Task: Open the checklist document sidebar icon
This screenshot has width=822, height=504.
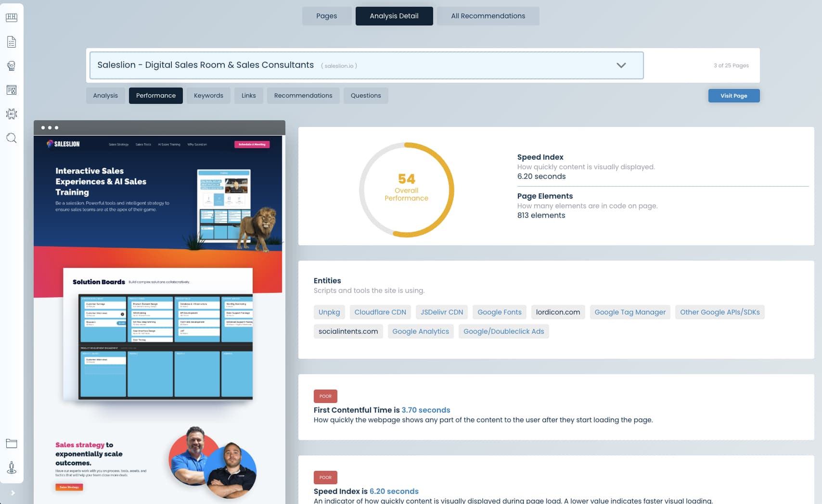Action: point(12,42)
